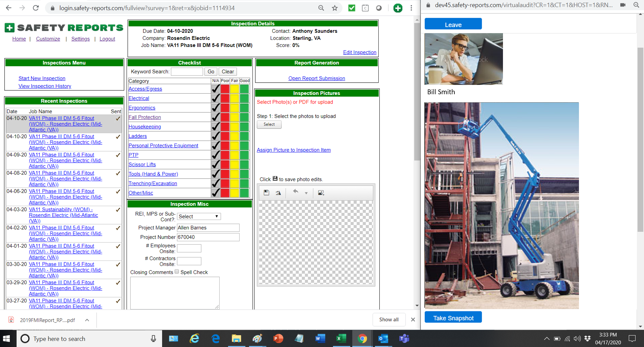This screenshot has height=347, width=644.
Task: Open the Fall Protection checklist category
Action: point(145,117)
